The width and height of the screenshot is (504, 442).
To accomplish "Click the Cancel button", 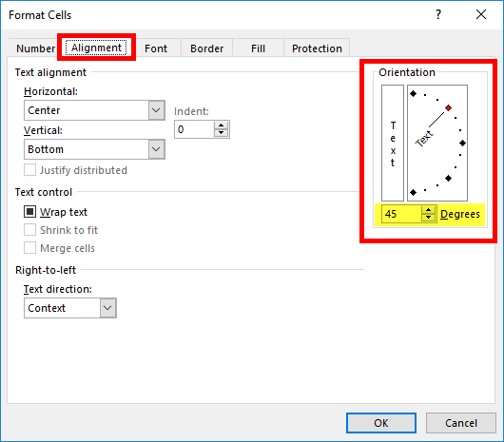I will tap(461, 423).
